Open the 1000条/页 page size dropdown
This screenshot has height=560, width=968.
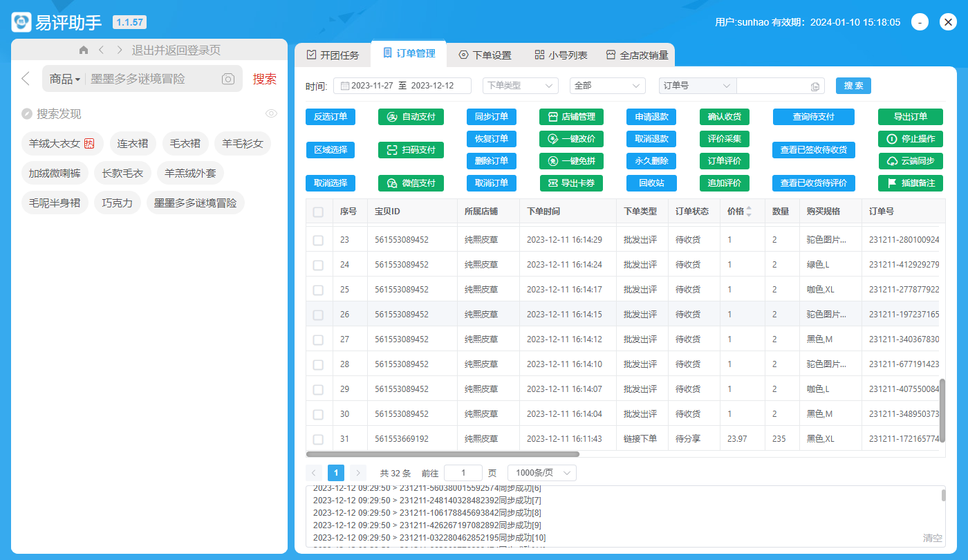coord(541,473)
